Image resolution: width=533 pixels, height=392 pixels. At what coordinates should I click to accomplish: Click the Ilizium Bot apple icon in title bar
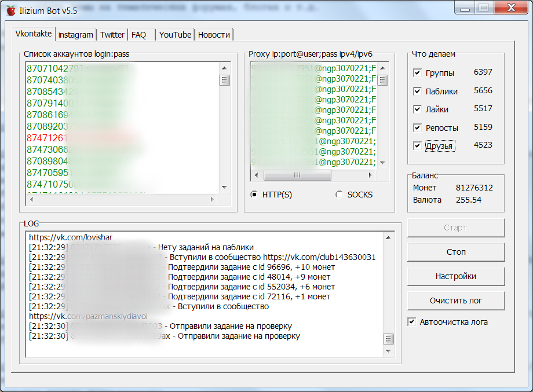pyautogui.click(x=11, y=10)
